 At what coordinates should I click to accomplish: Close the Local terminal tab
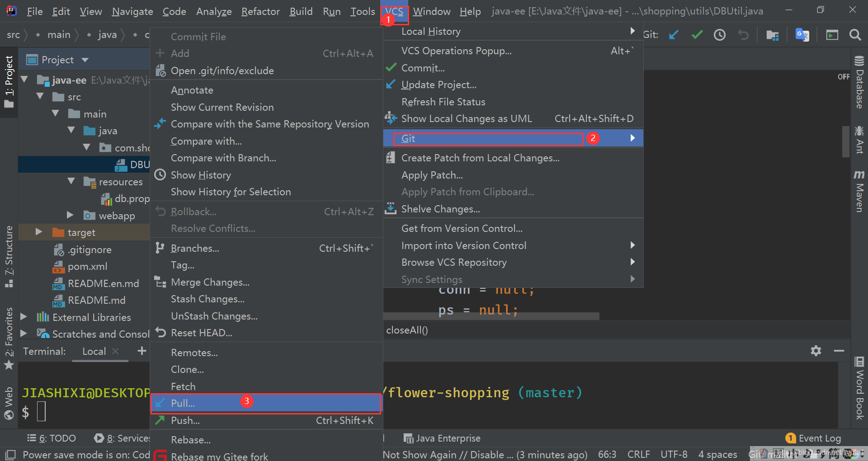pos(115,351)
